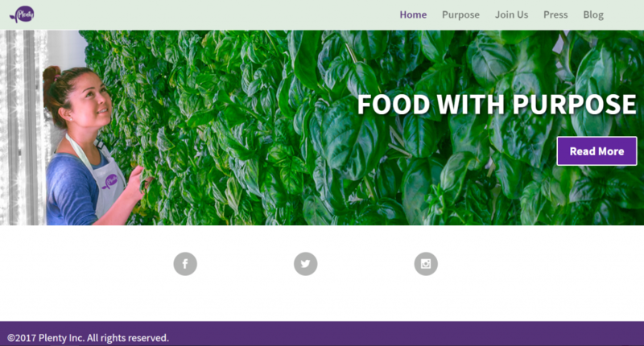644x346 pixels.
Task: Click the purple Read More button
Action: [597, 151]
